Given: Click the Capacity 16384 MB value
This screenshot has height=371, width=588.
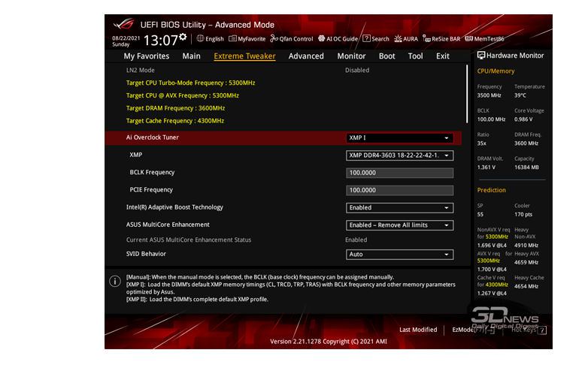Looking at the screenshot, I should 526,167.
